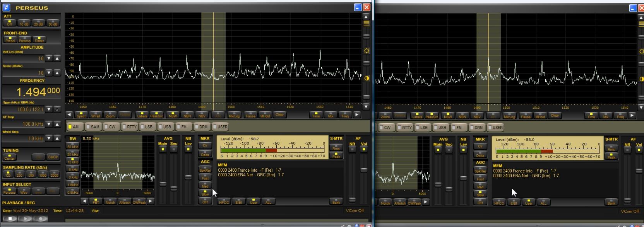
Task: Click the Perseus logo icon in title bar
Action: click(x=6, y=7)
